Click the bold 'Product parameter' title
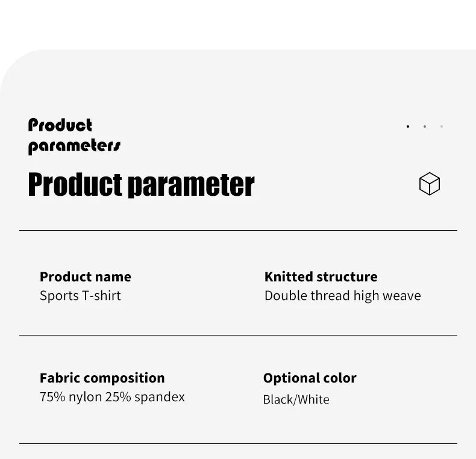Screen dimensions: 476x459 (141, 184)
